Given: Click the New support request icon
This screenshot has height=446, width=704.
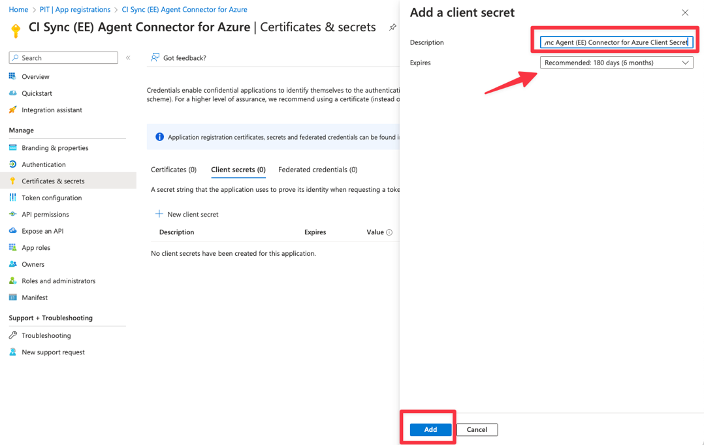Looking at the screenshot, I should pyautogui.click(x=13, y=352).
